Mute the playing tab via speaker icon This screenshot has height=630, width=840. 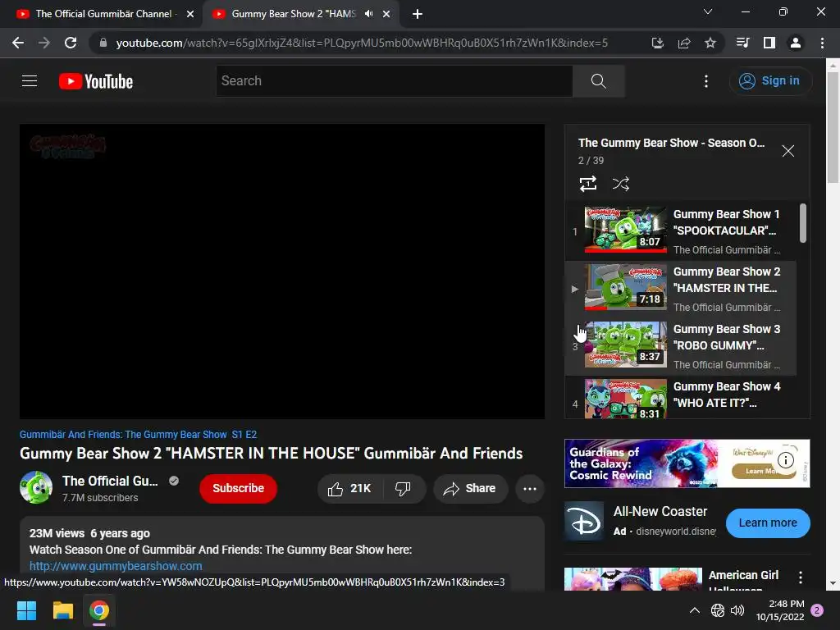click(368, 14)
